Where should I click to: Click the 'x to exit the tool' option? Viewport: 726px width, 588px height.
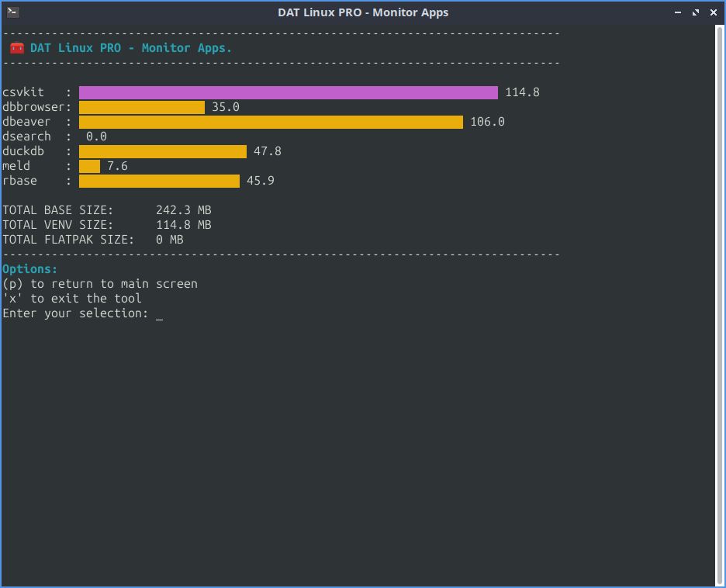coord(74,298)
